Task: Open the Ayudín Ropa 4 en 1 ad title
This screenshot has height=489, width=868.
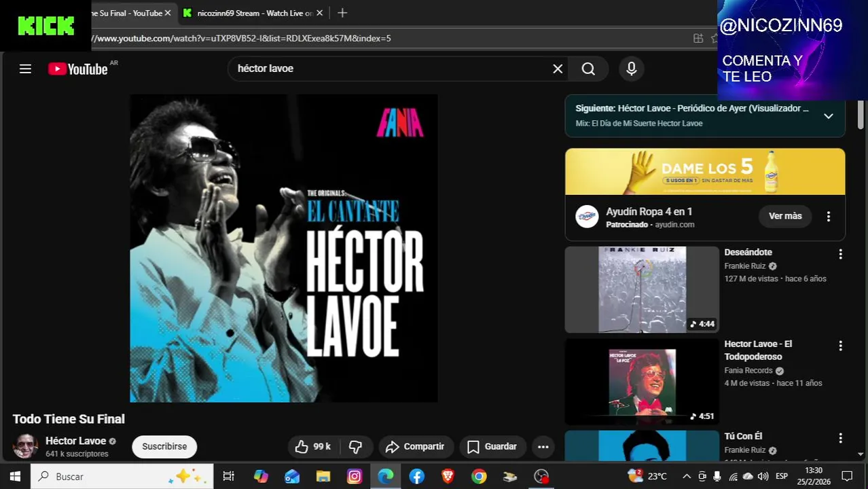Action: pos(649,212)
